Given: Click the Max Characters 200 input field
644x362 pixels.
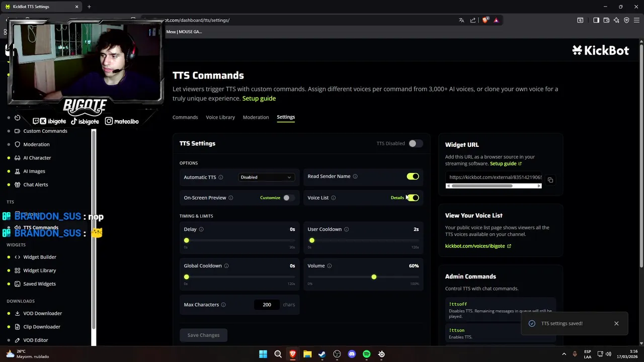Looking at the screenshot, I should [x=267, y=305].
